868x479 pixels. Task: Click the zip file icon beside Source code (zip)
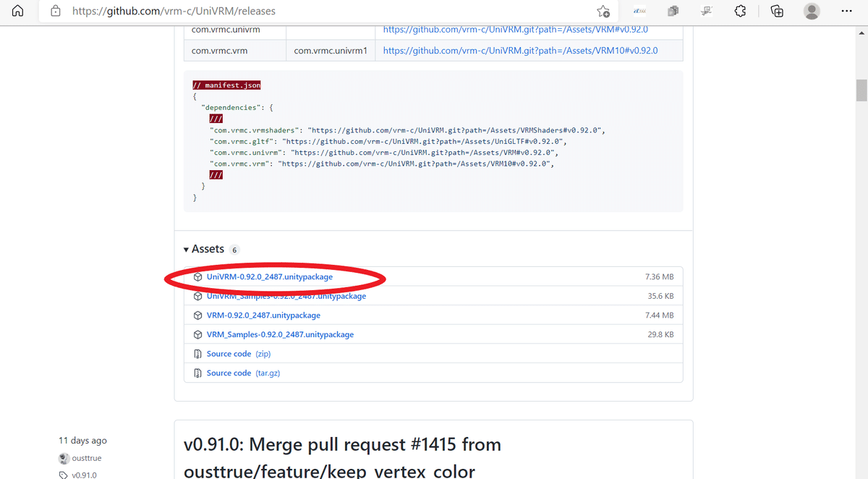click(198, 354)
